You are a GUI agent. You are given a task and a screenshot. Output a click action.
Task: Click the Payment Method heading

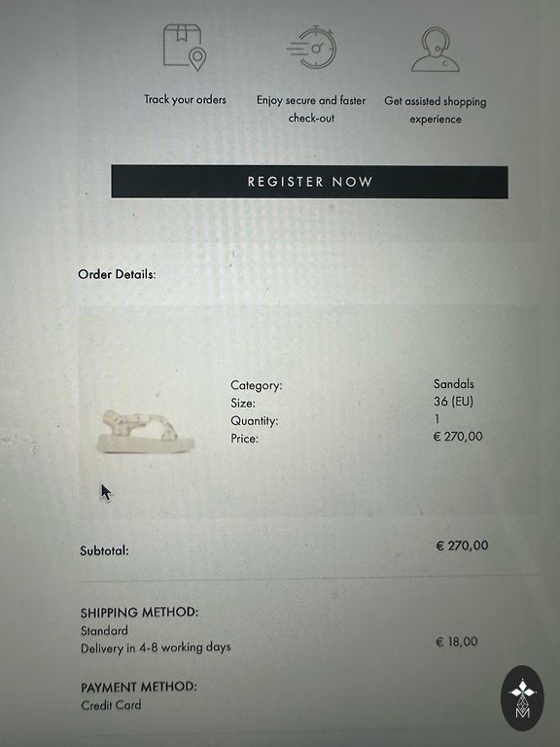[139, 687]
